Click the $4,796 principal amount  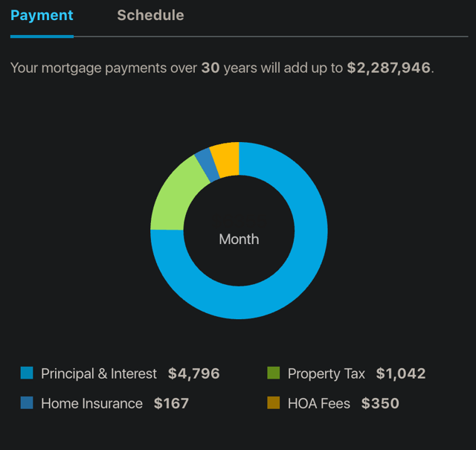(193, 373)
